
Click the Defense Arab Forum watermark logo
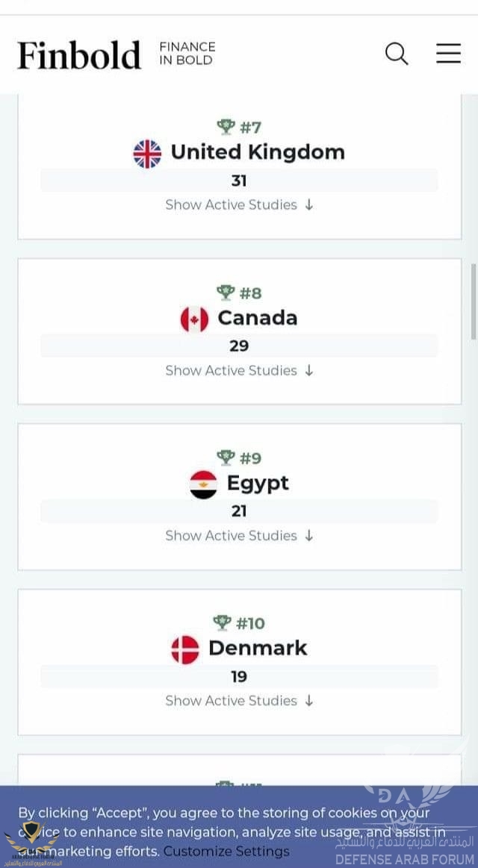pos(405,828)
